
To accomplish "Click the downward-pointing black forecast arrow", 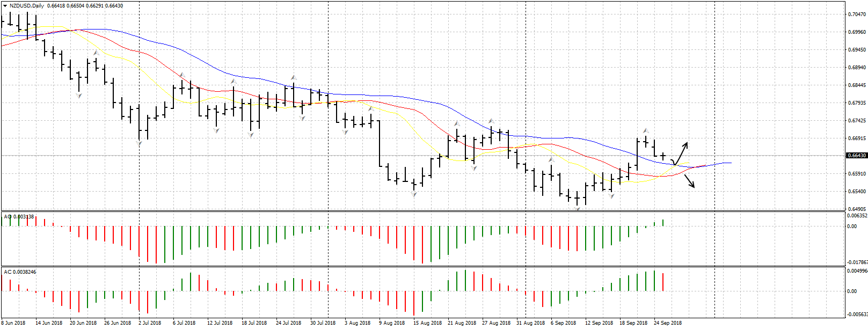I will tap(690, 181).
